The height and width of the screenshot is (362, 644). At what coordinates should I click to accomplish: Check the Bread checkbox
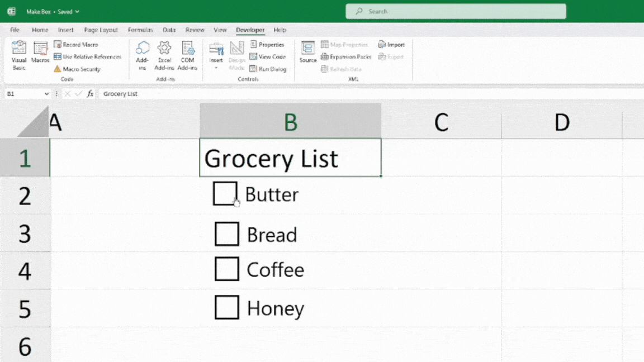(x=226, y=234)
